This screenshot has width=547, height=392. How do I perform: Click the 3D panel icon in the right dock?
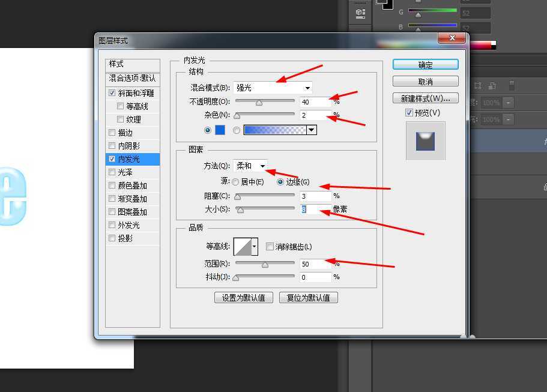click(x=359, y=12)
